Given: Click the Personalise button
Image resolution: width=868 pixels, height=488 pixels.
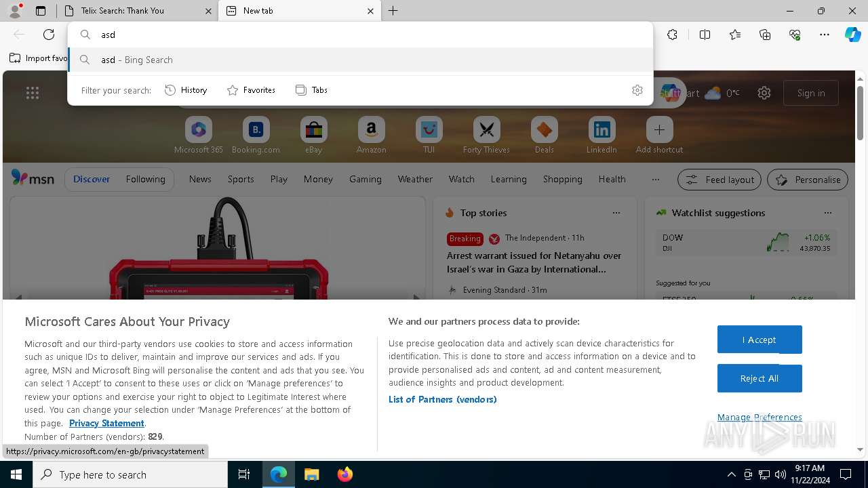Looking at the screenshot, I should [808, 180].
